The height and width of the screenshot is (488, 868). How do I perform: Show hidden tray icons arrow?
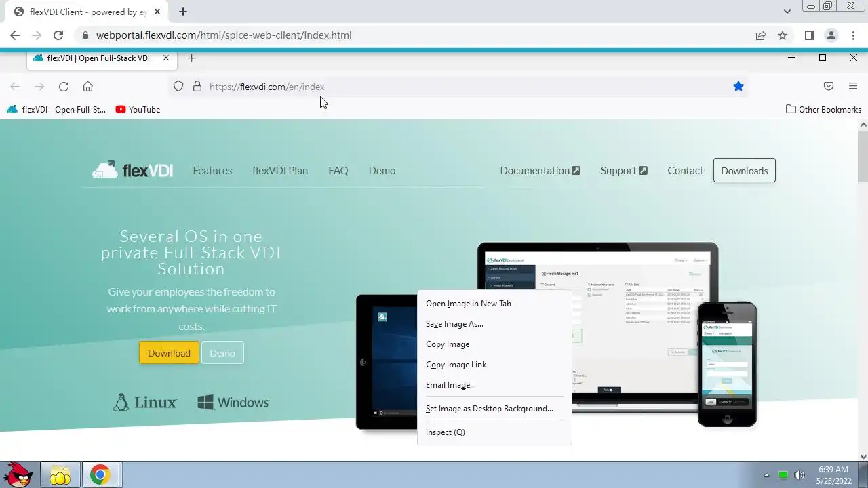[x=767, y=475]
